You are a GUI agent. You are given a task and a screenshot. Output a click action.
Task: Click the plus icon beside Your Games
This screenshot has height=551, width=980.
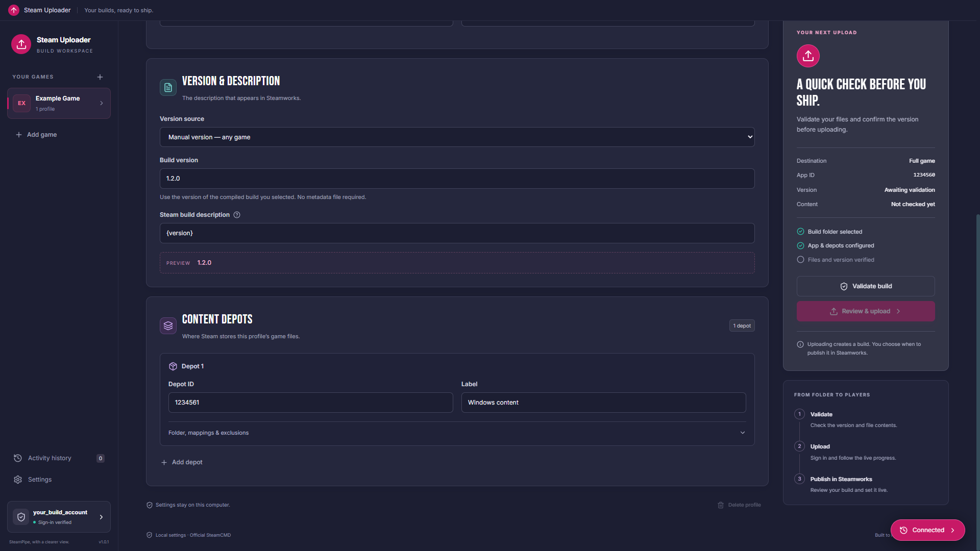pyautogui.click(x=100, y=77)
